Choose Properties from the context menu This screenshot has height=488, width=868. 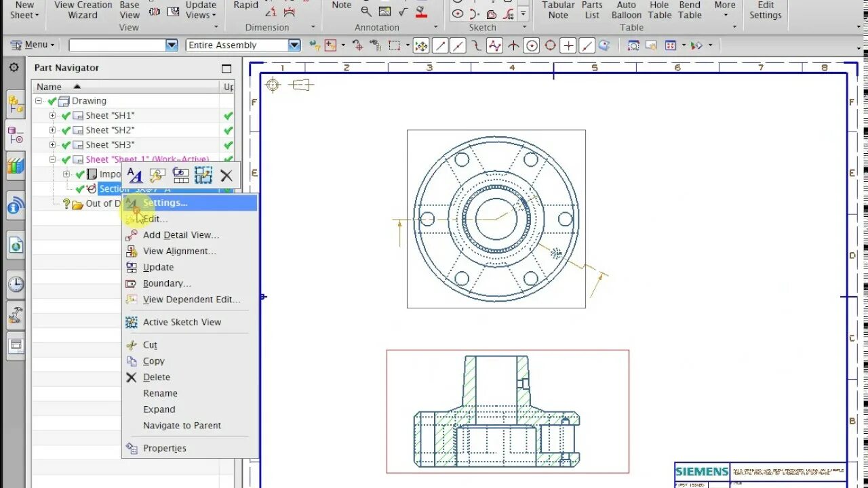point(165,448)
